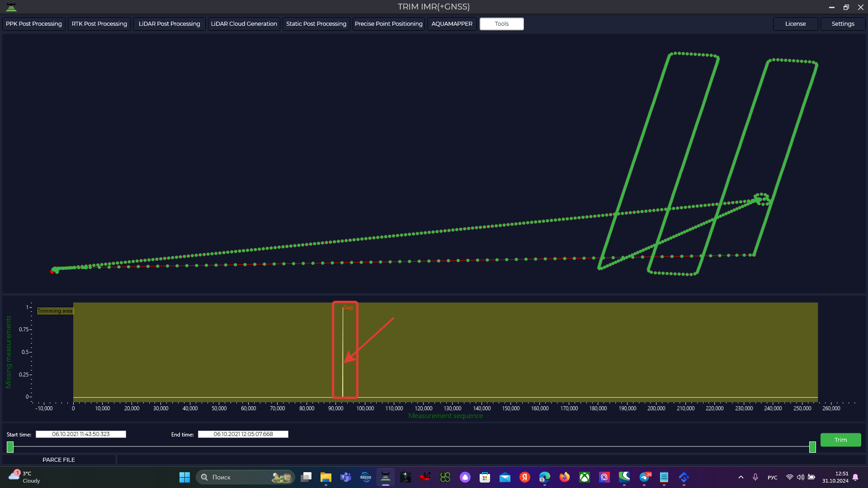Select the AQUAMAPPER tab
The image size is (868, 488).
tap(452, 24)
